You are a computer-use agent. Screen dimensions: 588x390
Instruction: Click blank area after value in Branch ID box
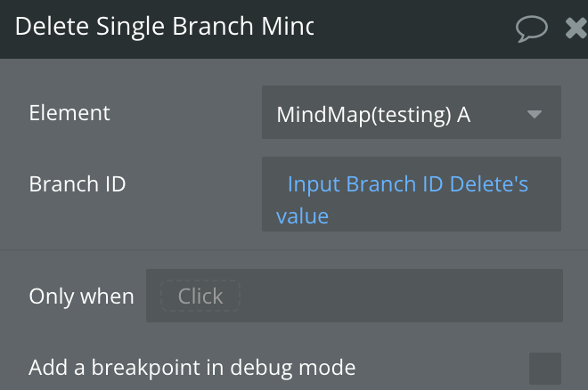point(443,216)
